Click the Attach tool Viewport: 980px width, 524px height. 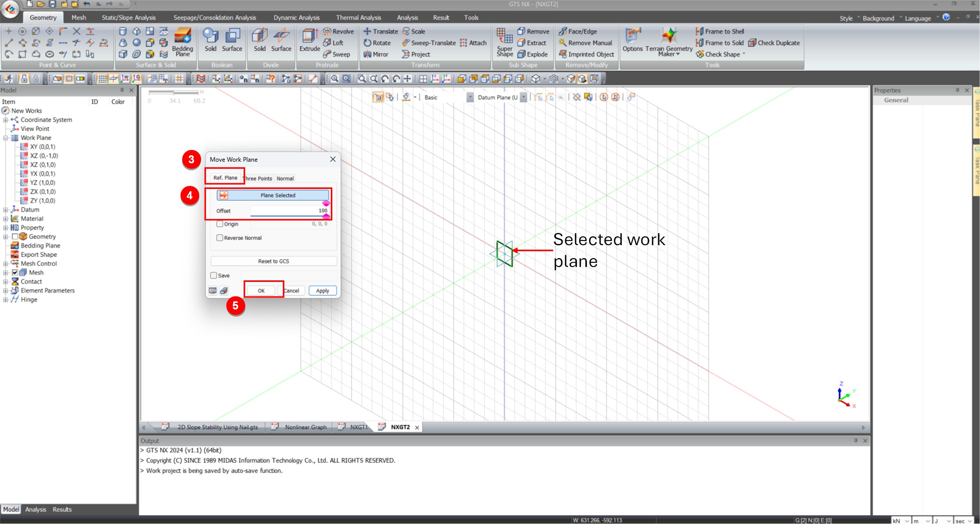tap(473, 43)
